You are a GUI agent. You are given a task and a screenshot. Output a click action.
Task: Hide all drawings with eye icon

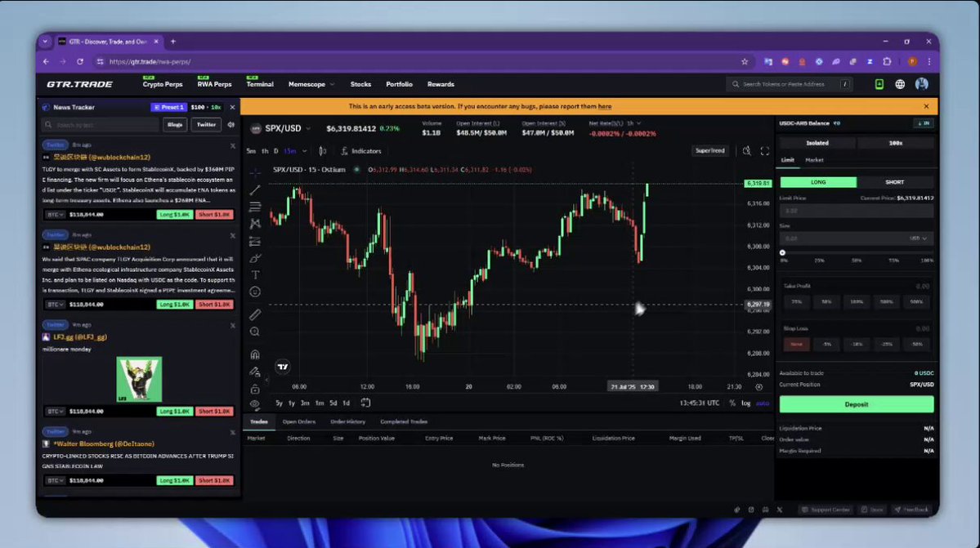(255, 403)
